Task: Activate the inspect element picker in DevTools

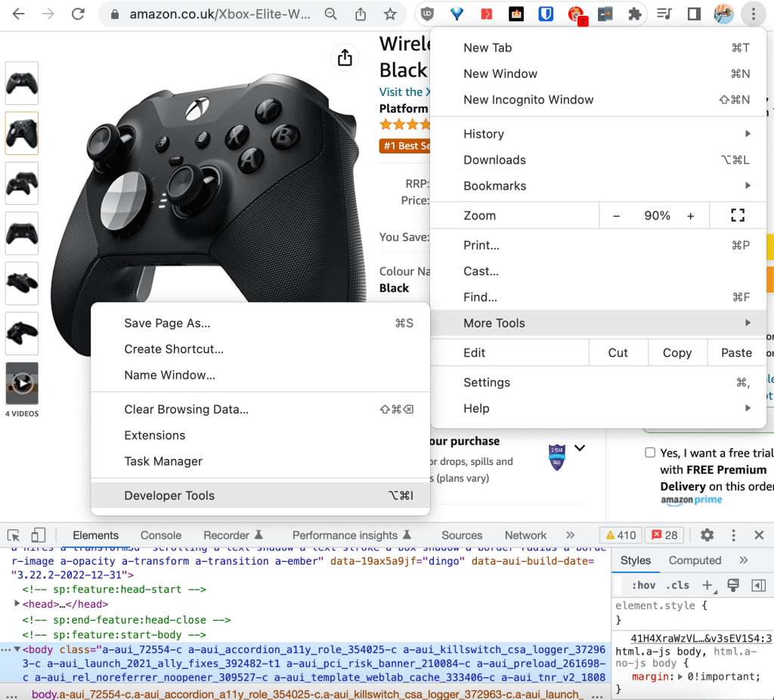Action: click(x=13, y=534)
